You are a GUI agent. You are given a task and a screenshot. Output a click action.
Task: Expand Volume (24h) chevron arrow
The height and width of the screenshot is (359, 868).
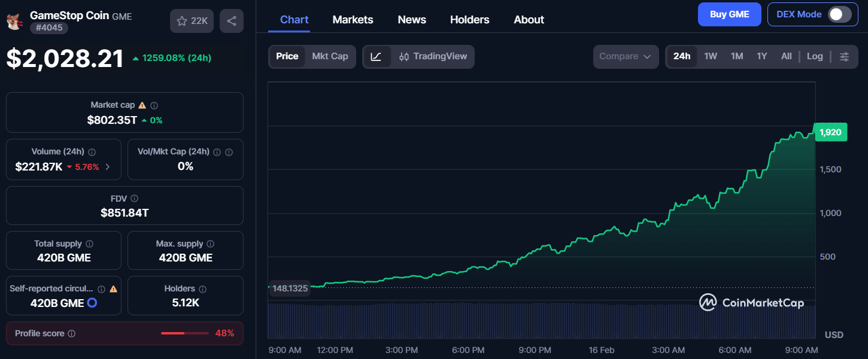point(108,167)
